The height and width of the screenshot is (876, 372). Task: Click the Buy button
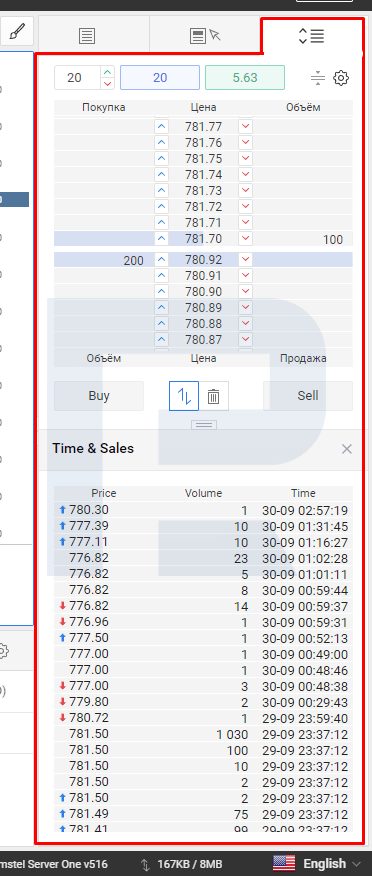point(99,396)
